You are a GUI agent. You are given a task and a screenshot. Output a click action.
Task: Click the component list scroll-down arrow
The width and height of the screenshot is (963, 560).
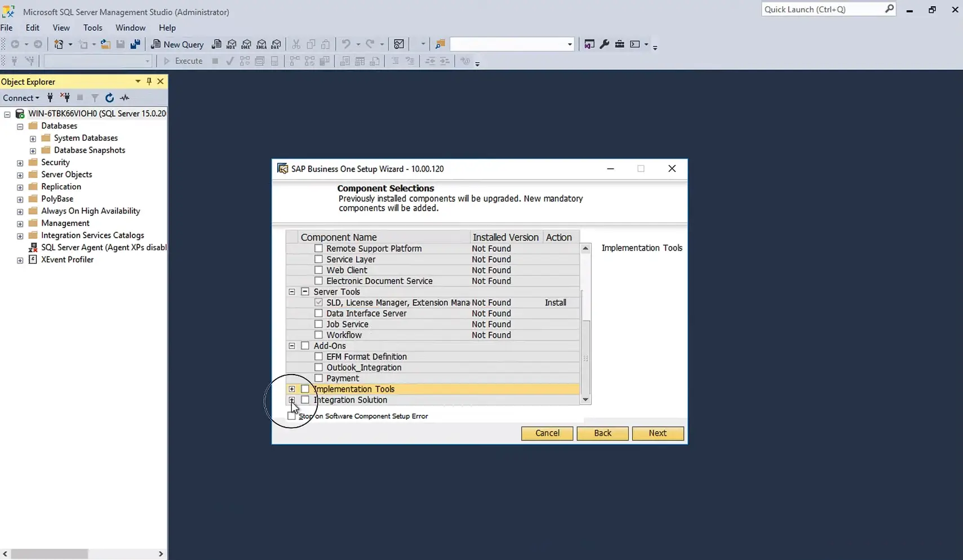(585, 399)
